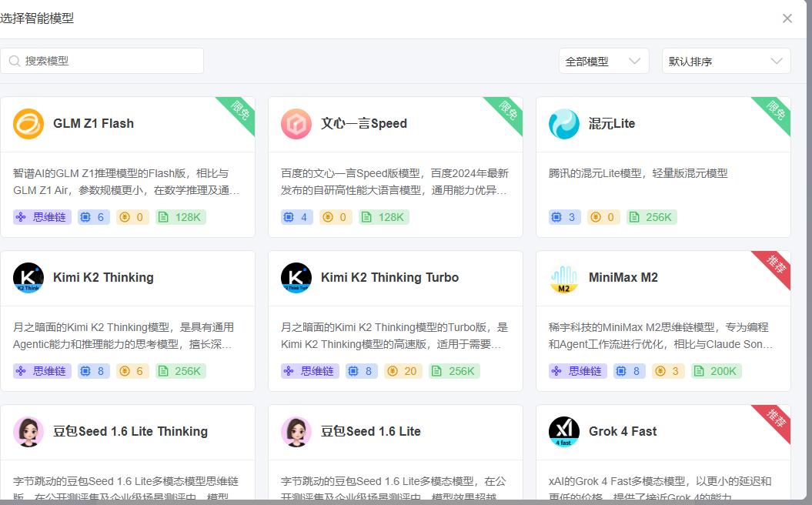Click the chip 8 tag on MiniMax M2

629,371
